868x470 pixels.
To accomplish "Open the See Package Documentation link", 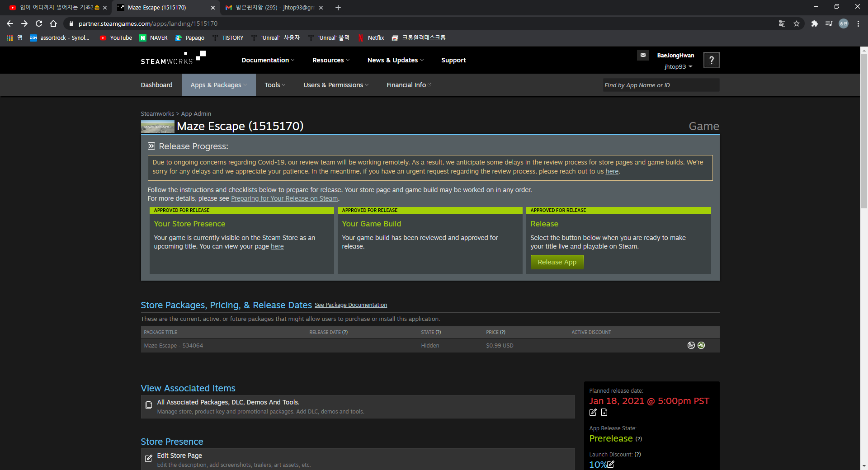I will coord(351,305).
